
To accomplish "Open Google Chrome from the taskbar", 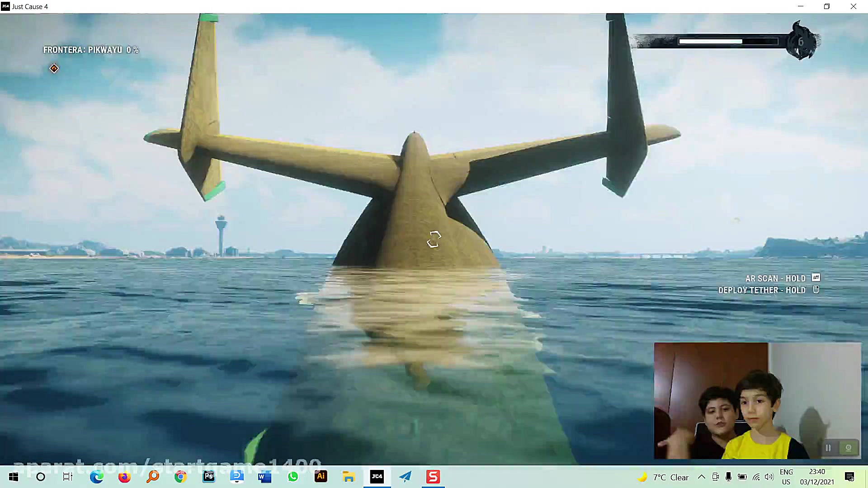I will point(180,477).
